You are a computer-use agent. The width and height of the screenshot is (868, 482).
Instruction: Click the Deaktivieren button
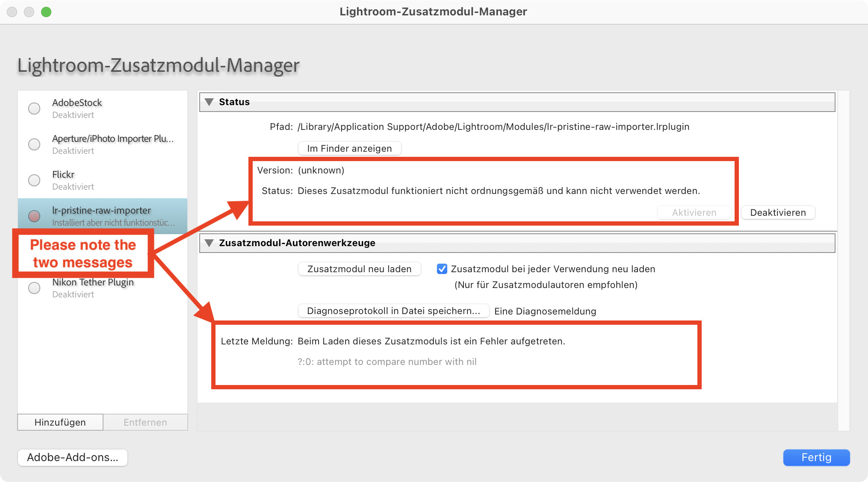point(778,212)
